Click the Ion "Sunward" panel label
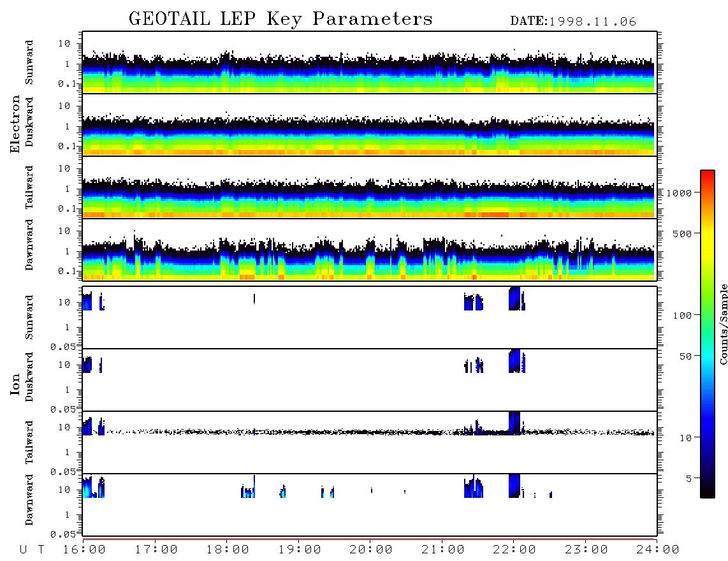The width and height of the screenshot is (728, 561). point(29,317)
